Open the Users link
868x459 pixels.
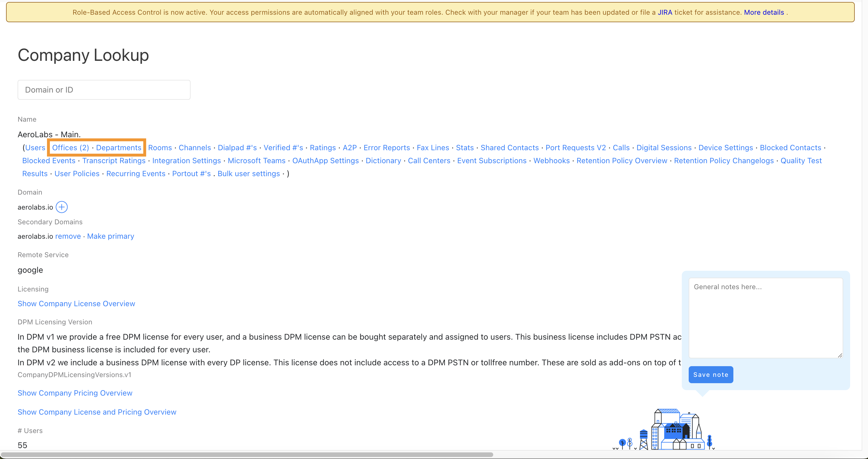coord(35,148)
